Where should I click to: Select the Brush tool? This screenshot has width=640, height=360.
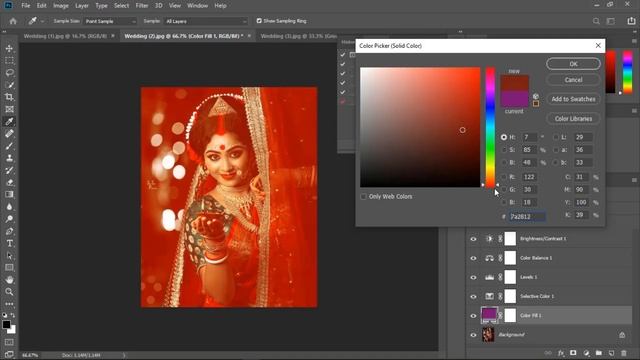tap(9, 146)
